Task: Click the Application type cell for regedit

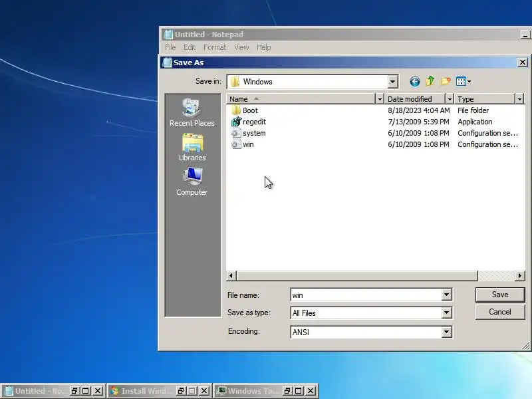Action: [x=475, y=122]
